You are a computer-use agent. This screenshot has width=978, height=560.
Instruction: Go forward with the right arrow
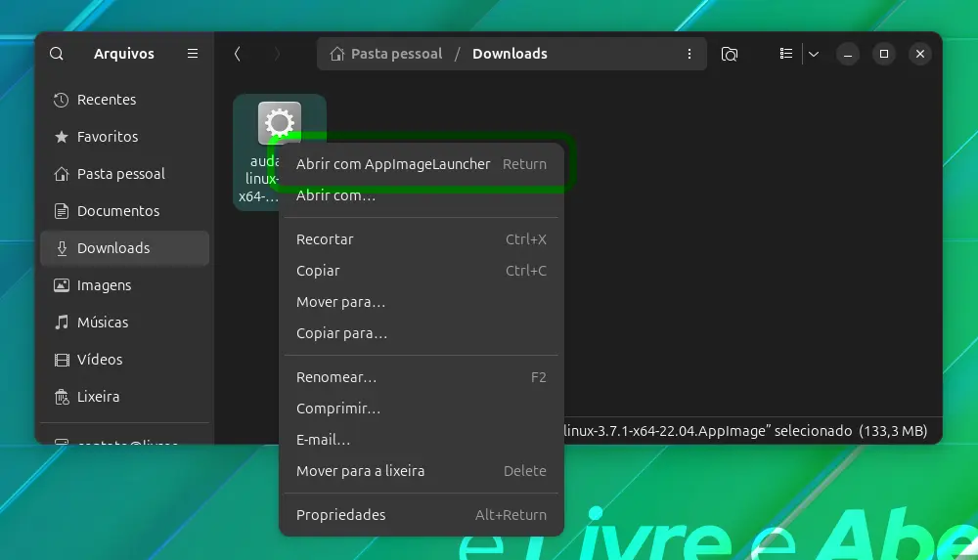277,54
